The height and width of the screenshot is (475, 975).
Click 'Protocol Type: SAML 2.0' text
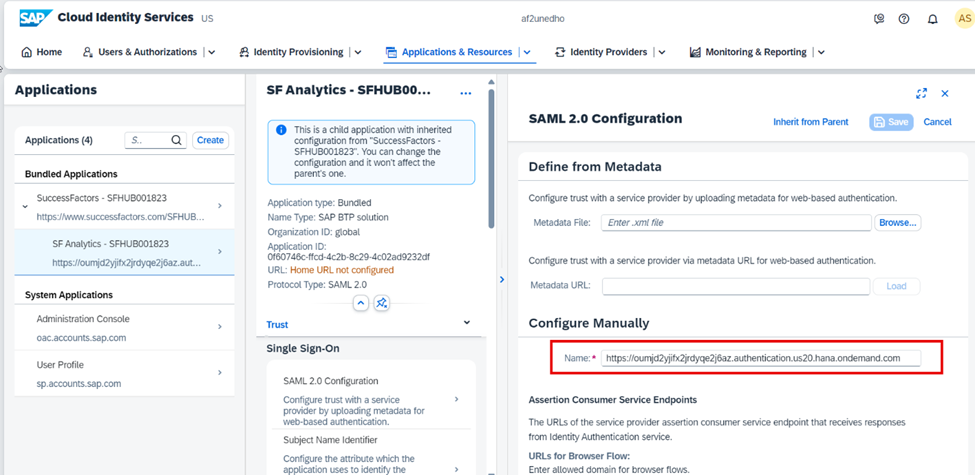[317, 284]
